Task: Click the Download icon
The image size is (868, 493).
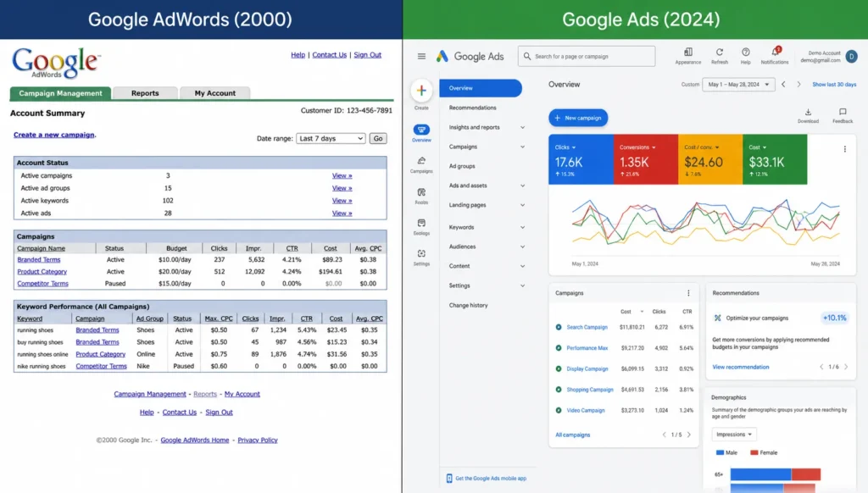Action: tap(808, 112)
